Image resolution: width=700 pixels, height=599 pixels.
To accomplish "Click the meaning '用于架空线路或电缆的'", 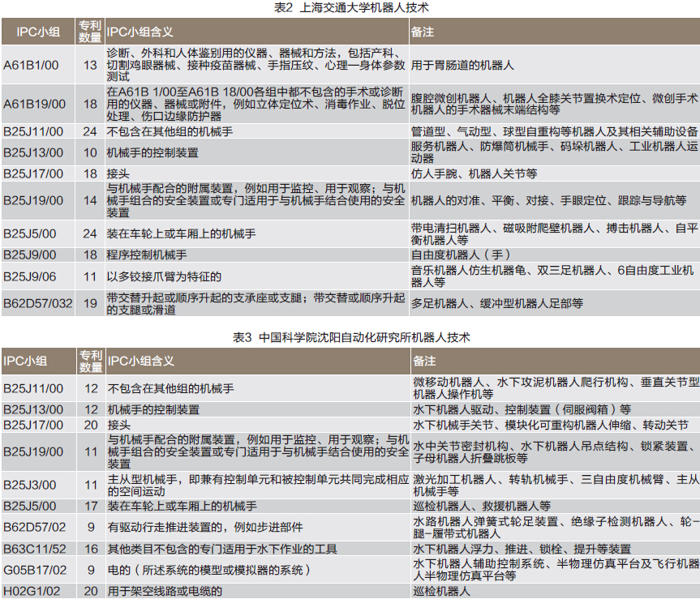I will point(165,592).
